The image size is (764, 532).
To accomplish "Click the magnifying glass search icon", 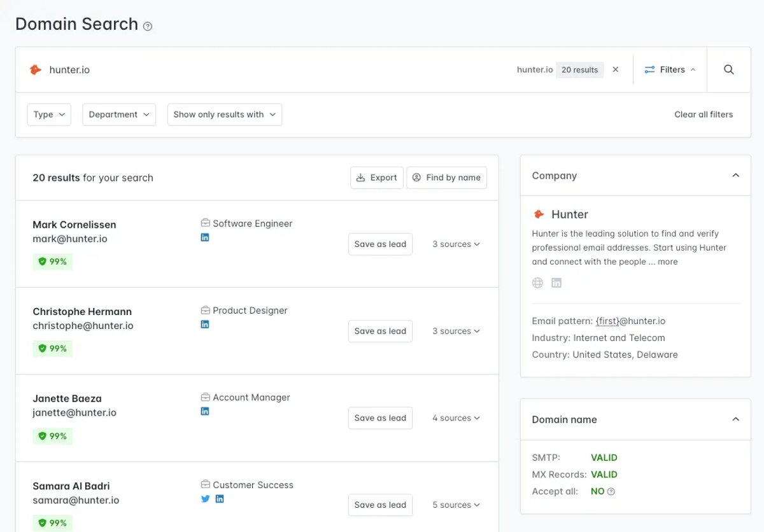I will coord(729,70).
